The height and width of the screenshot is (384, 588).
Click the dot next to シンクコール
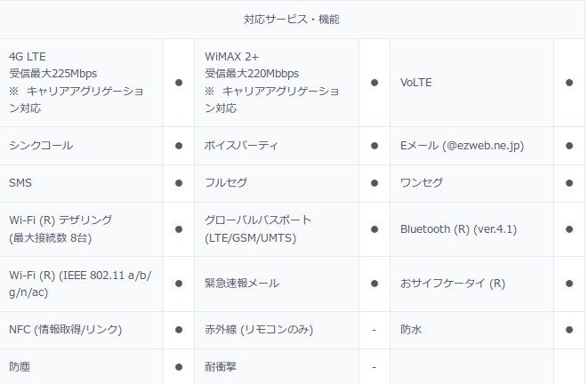tap(179, 146)
